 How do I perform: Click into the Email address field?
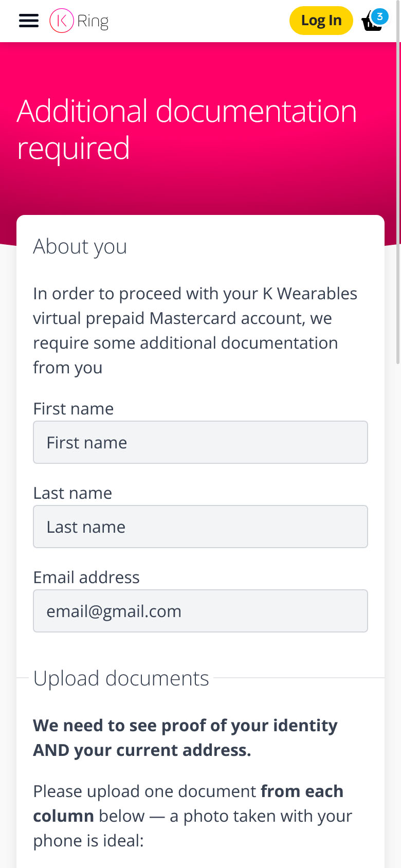coord(200,611)
